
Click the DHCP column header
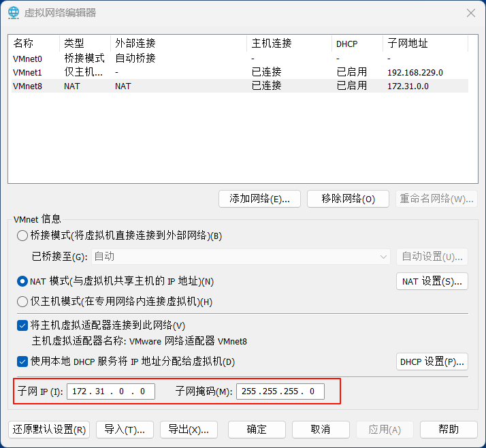pos(357,43)
